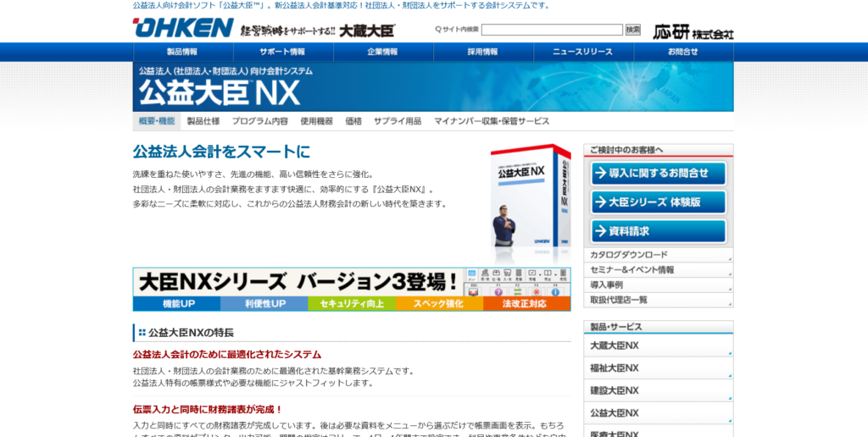
Task: Open the ニュースリリース navigation menu
Action: [x=583, y=52]
